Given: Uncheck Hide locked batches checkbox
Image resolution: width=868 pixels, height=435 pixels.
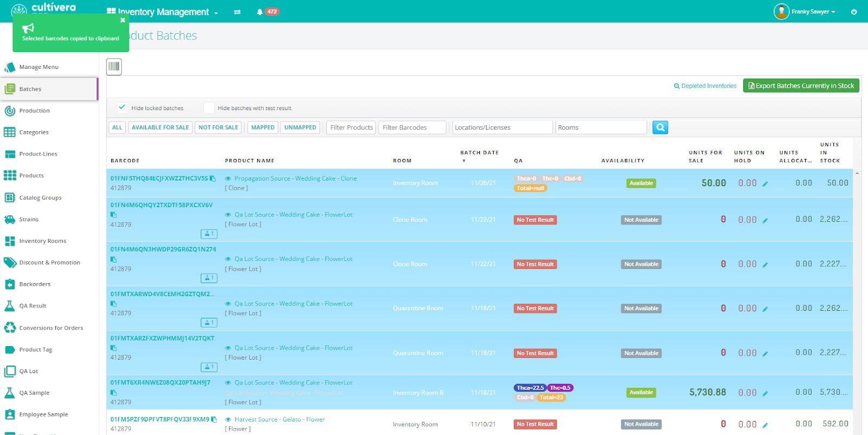Looking at the screenshot, I should pos(122,107).
